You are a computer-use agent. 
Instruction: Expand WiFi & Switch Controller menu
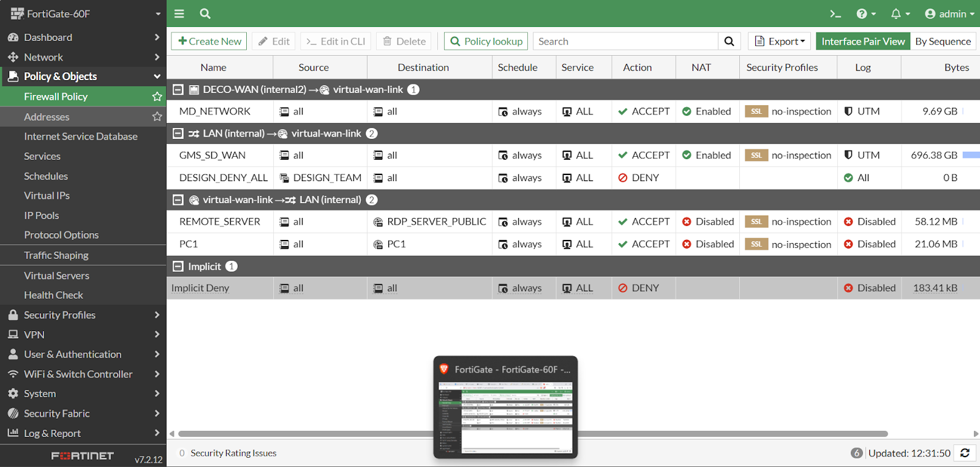click(x=83, y=374)
